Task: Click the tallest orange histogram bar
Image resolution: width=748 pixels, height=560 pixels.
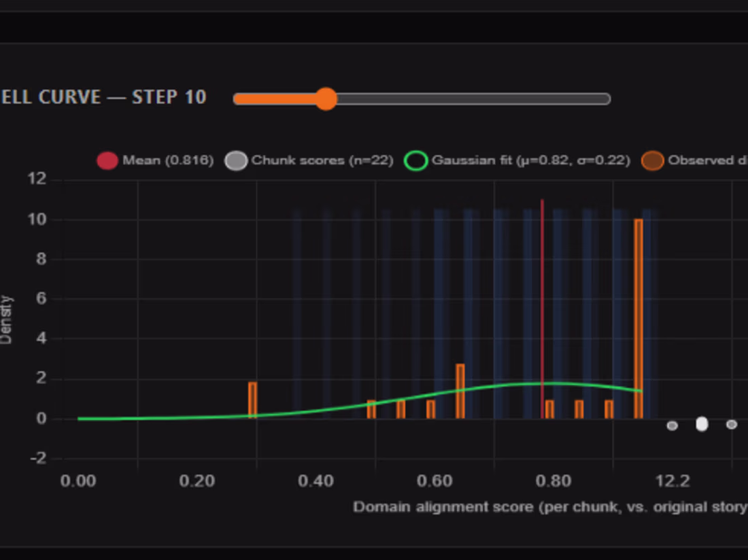Action: [639, 318]
